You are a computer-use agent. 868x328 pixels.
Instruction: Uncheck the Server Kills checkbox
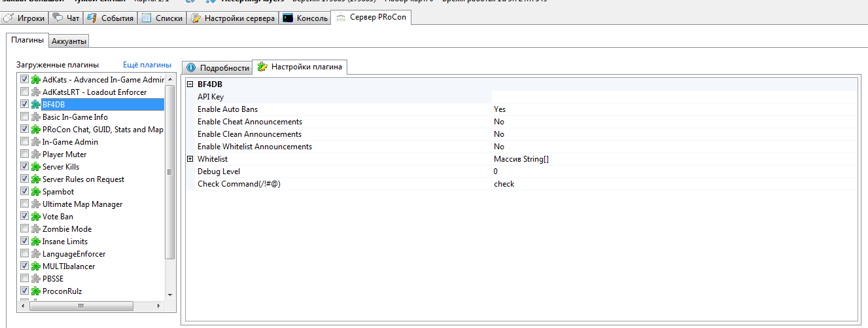click(25, 167)
